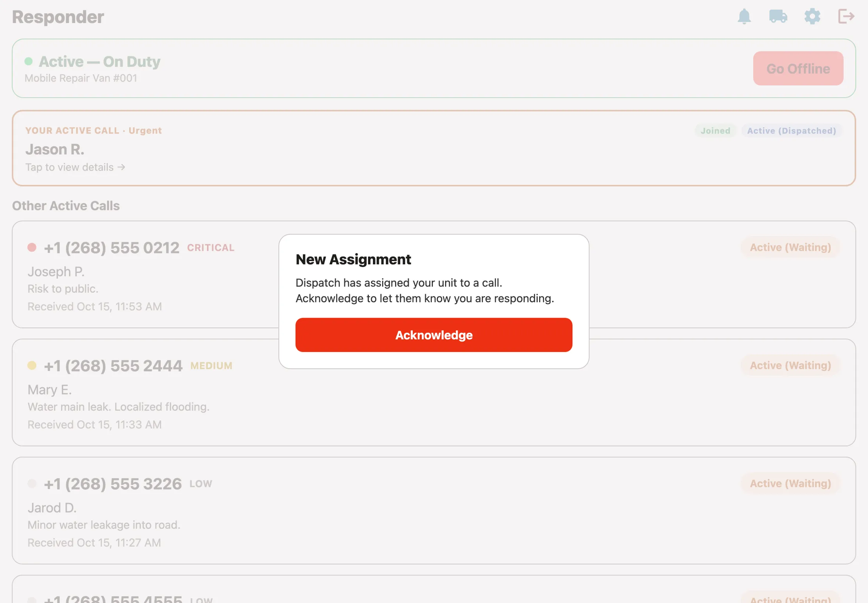This screenshot has width=868, height=603.
Task: Click the Go Offline button
Action: (798, 68)
